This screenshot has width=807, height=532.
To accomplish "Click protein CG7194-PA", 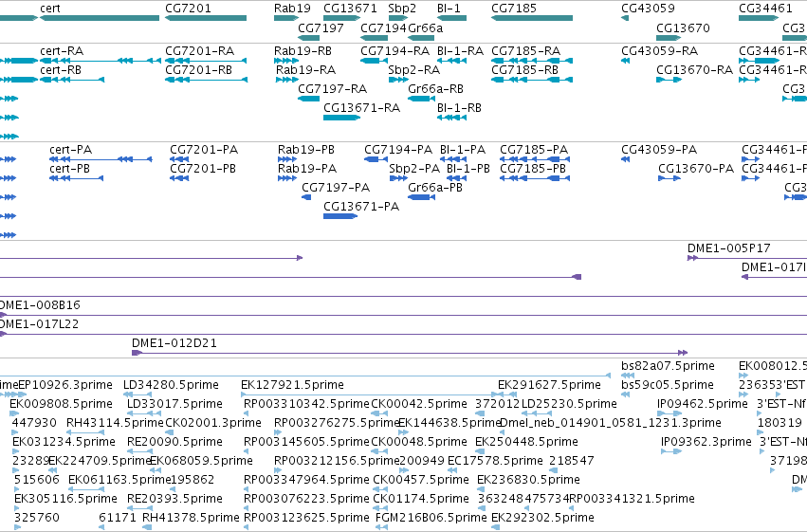I will point(398,150).
